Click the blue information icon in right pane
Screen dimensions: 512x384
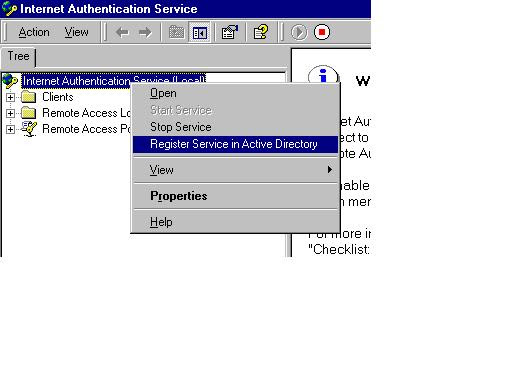323,75
